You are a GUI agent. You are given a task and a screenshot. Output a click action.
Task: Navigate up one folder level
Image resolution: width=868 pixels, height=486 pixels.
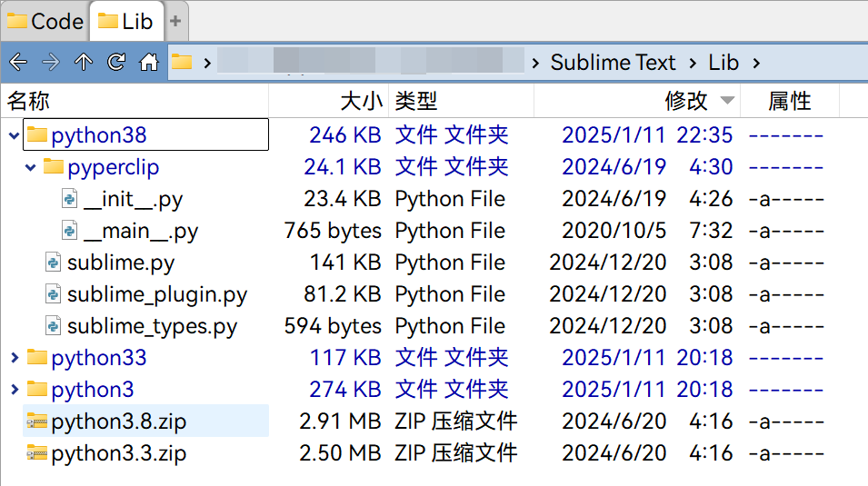(x=84, y=62)
